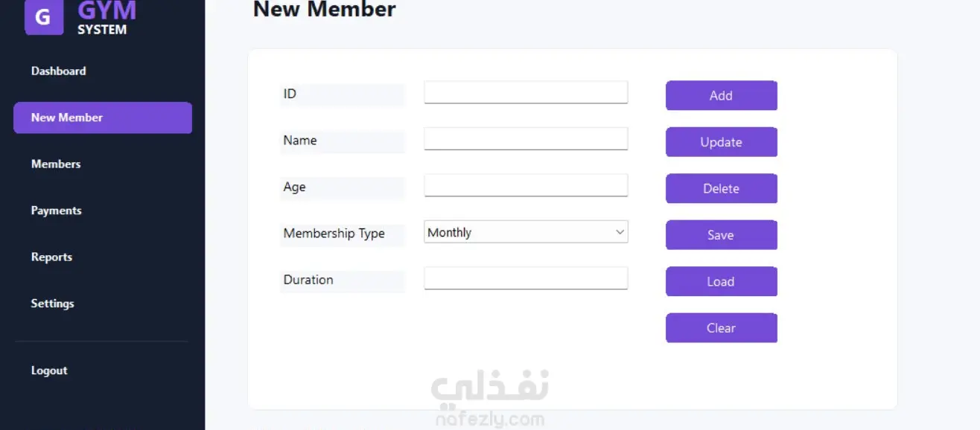Open the Monthly combo box
Screen dimensions: 980x430
(x=526, y=232)
